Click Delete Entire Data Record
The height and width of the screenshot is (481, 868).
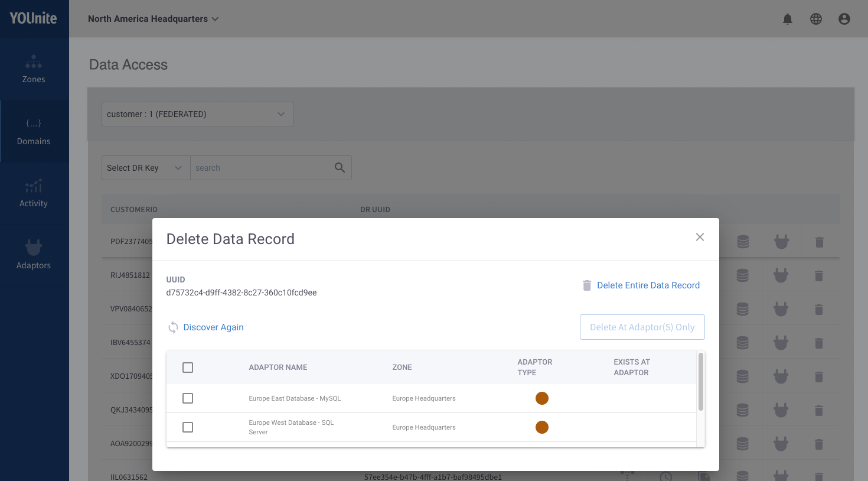(x=641, y=285)
